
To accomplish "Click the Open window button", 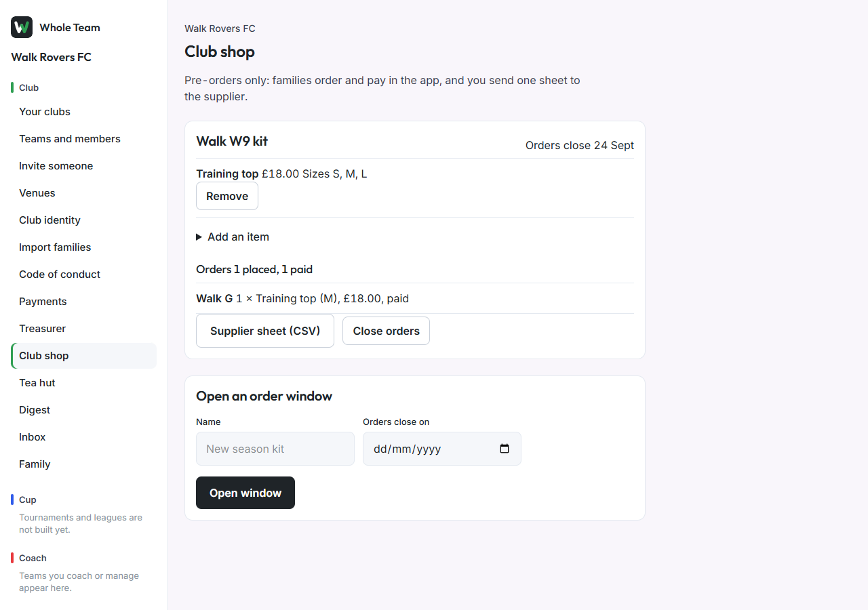I will pyautogui.click(x=245, y=493).
